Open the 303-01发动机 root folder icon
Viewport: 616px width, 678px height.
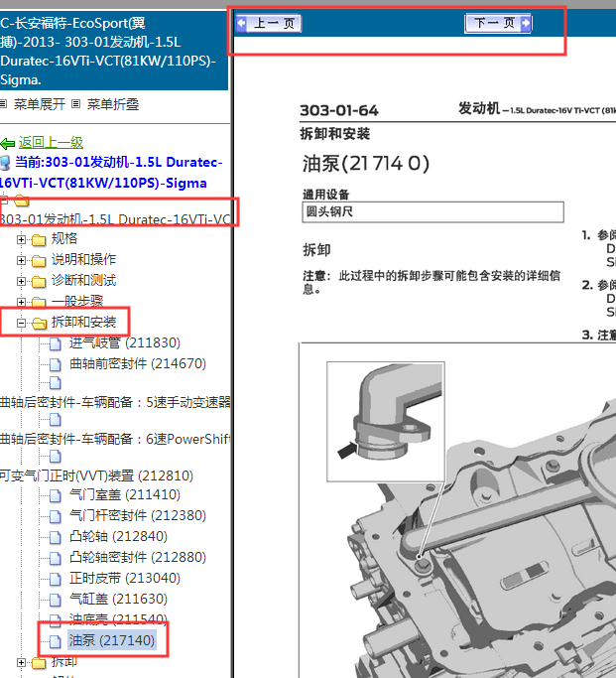pyautogui.click(x=22, y=201)
